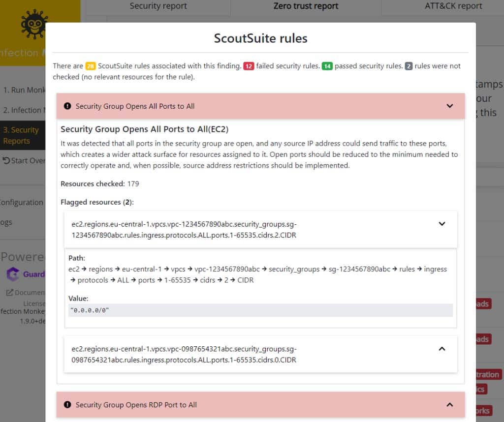This screenshot has width=504, height=422.
Task: Click the Start Over restart icon
Action: point(6,161)
